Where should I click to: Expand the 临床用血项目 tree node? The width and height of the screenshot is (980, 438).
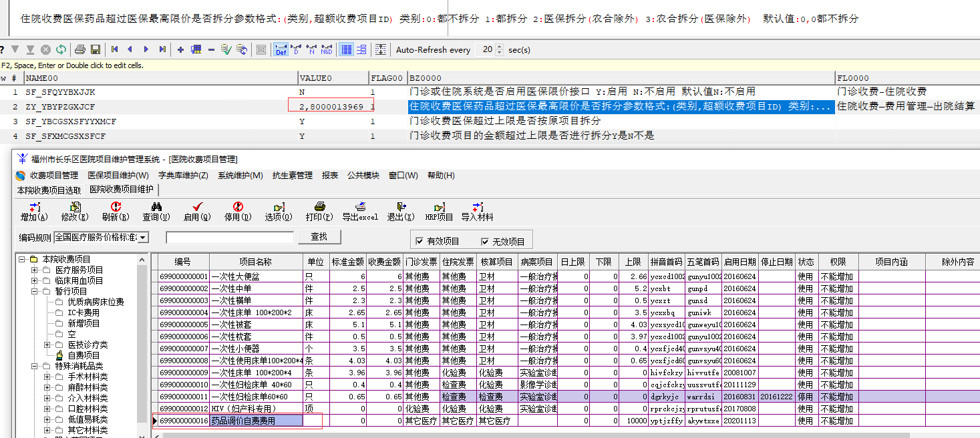tap(34, 280)
